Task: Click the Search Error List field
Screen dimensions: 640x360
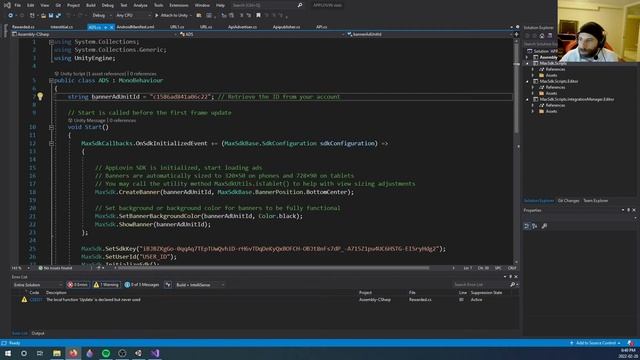Action: coord(480,284)
